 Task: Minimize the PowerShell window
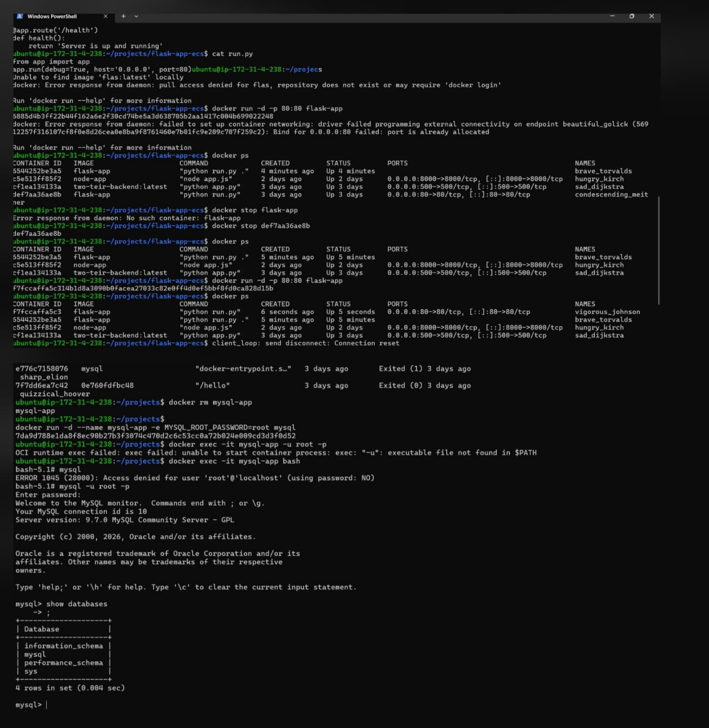point(612,16)
